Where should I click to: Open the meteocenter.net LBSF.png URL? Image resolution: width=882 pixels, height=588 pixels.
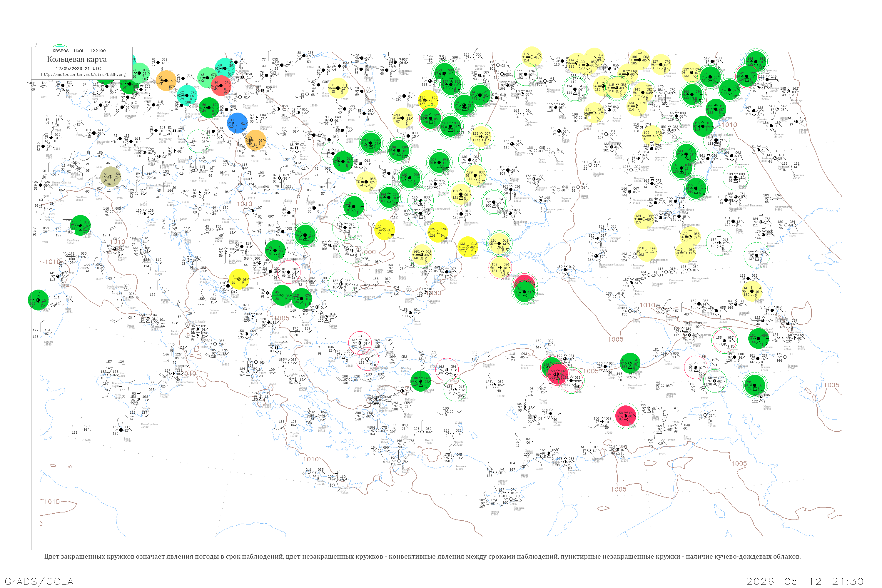[83, 75]
